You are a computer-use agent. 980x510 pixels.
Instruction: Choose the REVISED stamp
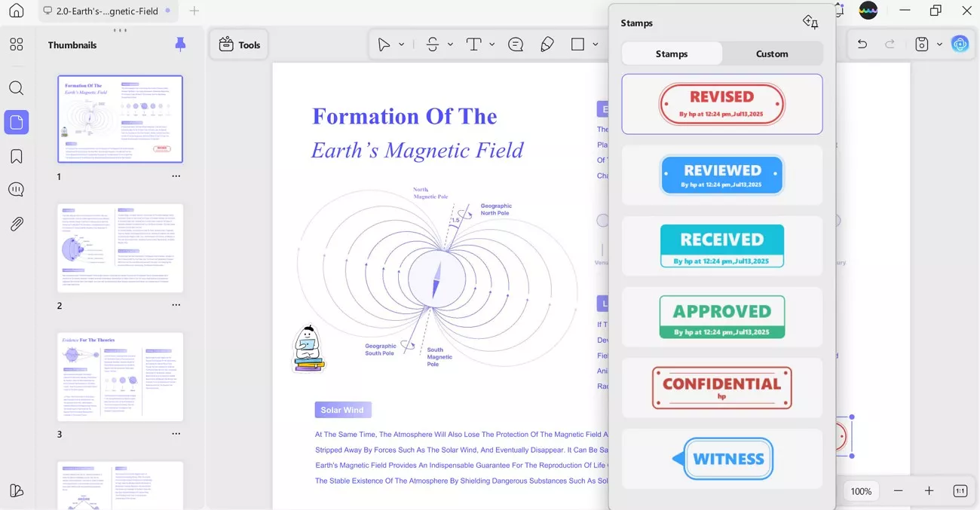point(722,104)
